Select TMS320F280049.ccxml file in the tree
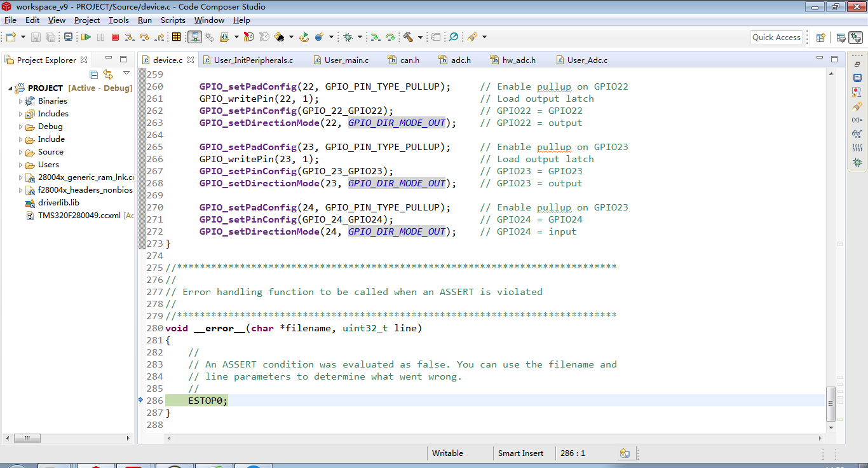 pos(79,216)
